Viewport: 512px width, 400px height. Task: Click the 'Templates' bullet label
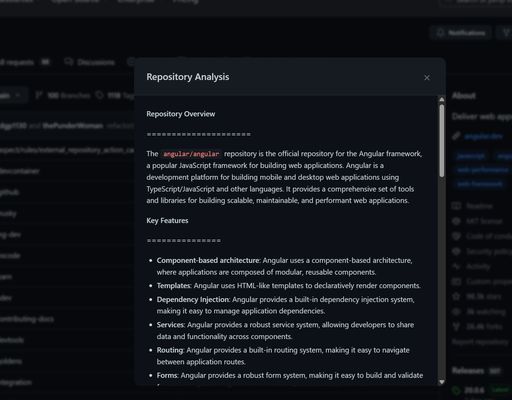pyautogui.click(x=174, y=286)
